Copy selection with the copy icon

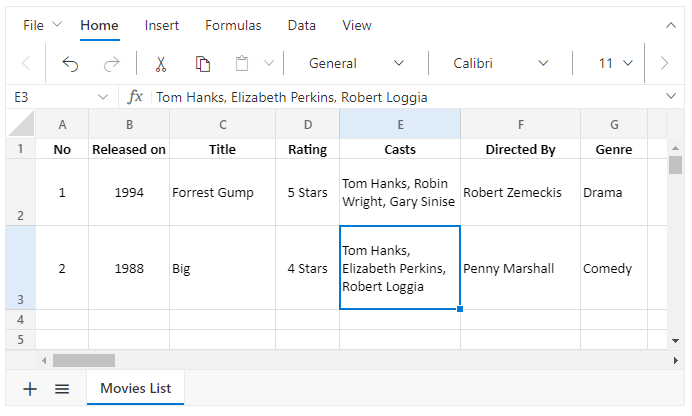(x=202, y=63)
